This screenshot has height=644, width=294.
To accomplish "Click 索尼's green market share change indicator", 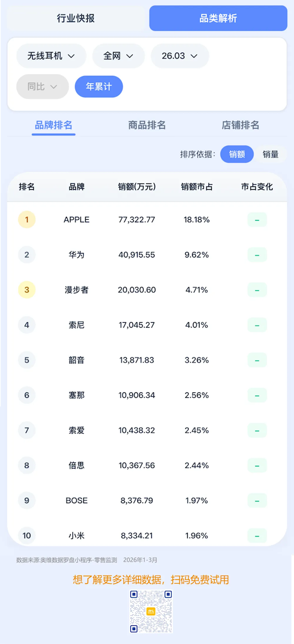I will point(257,325).
